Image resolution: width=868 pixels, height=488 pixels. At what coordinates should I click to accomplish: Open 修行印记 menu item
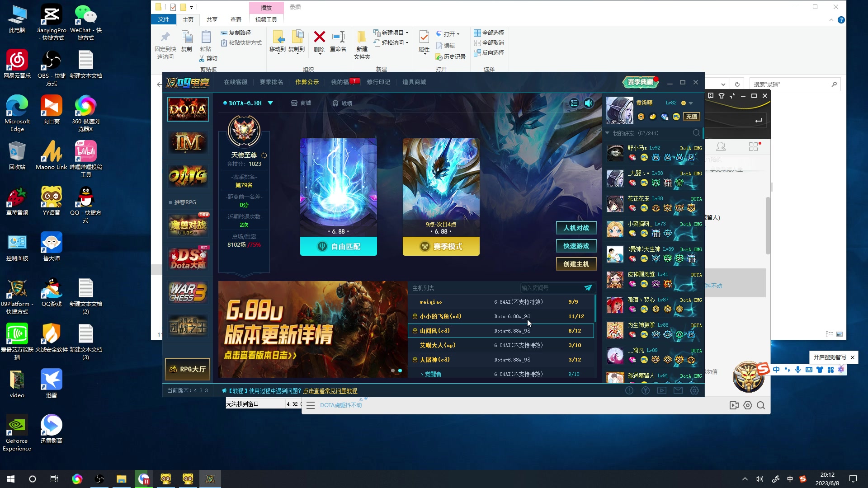pyautogui.click(x=378, y=82)
